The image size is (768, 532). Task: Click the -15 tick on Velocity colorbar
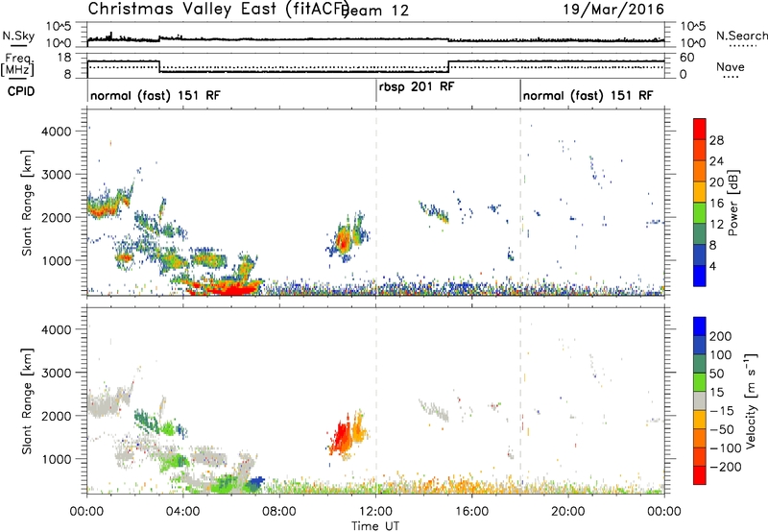pos(722,410)
